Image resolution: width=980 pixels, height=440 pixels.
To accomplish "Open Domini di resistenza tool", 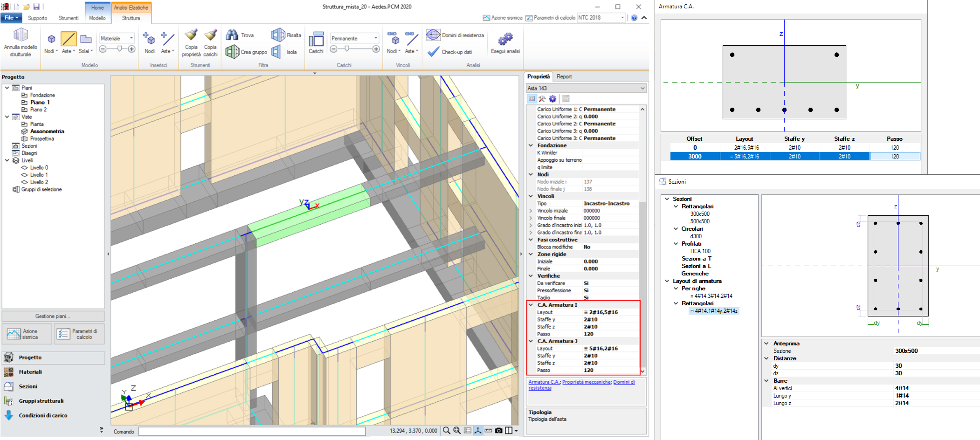I will click(x=434, y=35).
